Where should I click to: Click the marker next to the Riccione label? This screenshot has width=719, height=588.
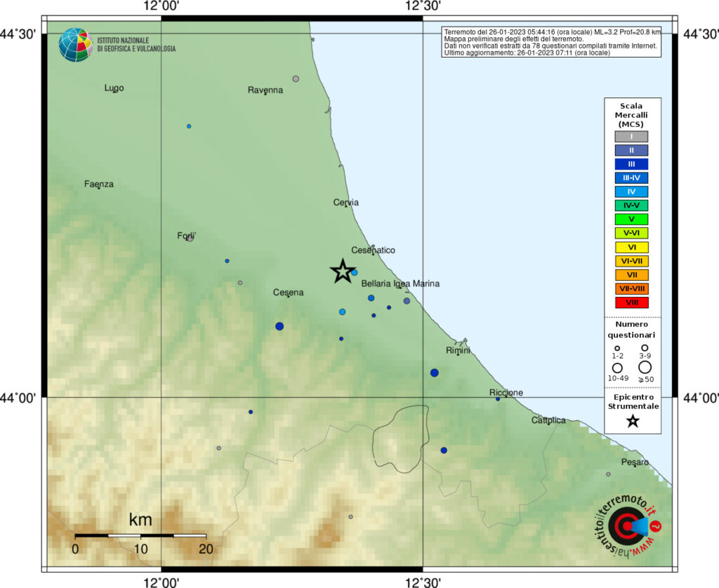[498, 399]
